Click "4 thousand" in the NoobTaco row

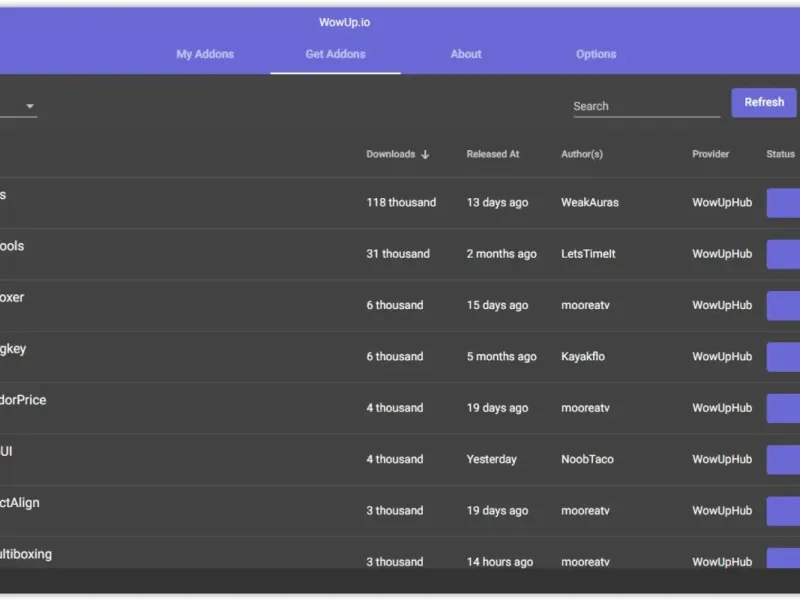pyautogui.click(x=394, y=459)
